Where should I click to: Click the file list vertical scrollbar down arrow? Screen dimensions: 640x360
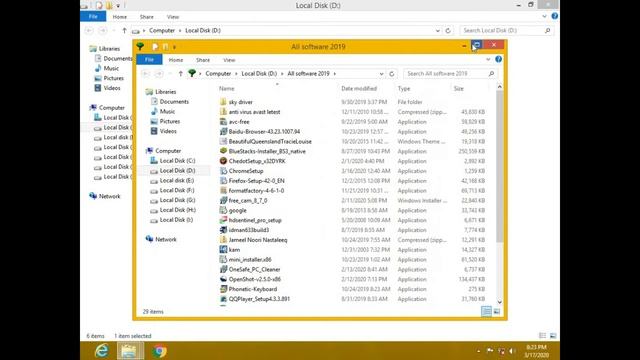tap(500, 302)
